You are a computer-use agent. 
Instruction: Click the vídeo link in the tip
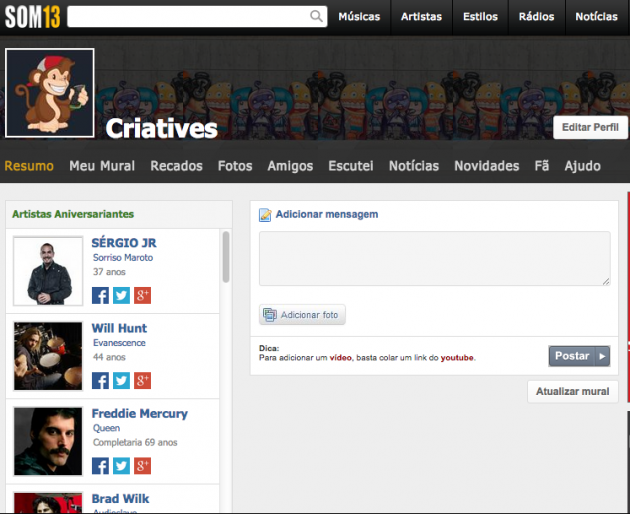(x=340, y=358)
